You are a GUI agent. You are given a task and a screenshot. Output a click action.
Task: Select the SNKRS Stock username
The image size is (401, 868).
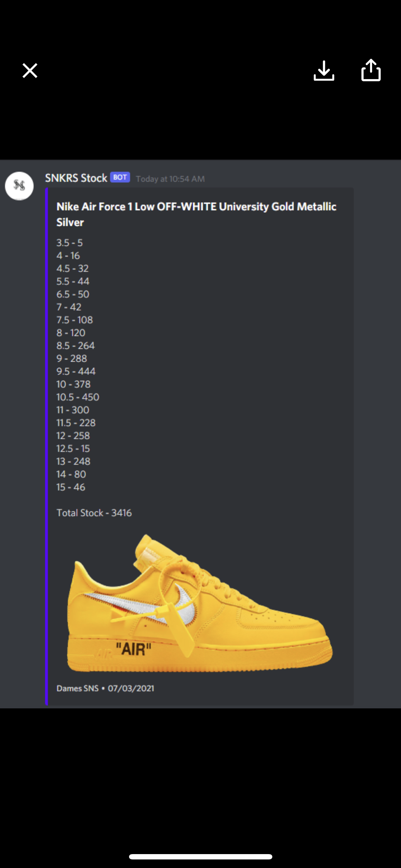click(x=76, y=178)
